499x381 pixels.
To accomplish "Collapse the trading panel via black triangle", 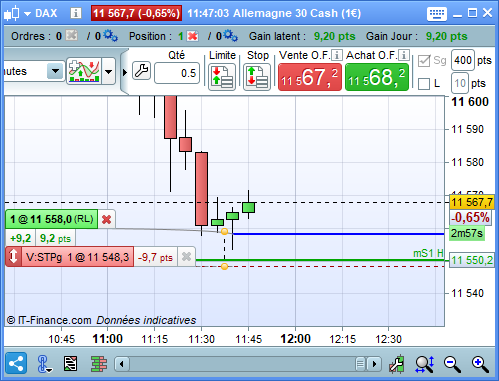I will point(125,72).
